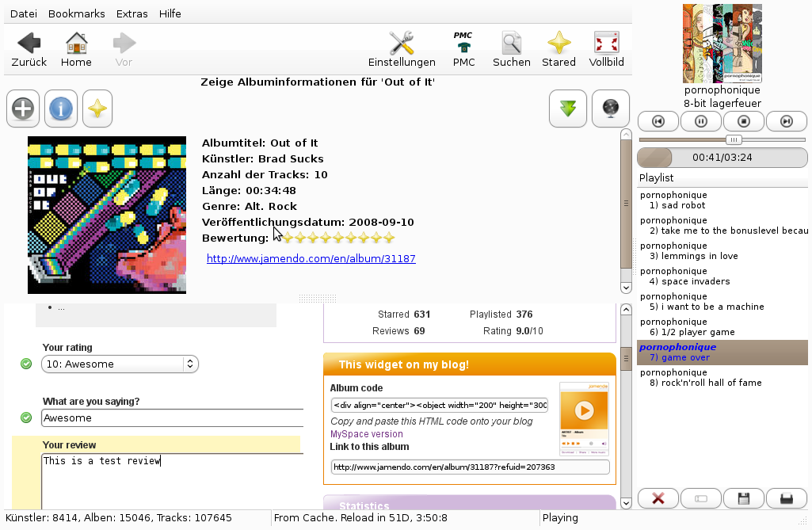Click the Starred 631 statistic
This screenshot has height=530, width=812.
pyautogui.click(x=404, y=315)
